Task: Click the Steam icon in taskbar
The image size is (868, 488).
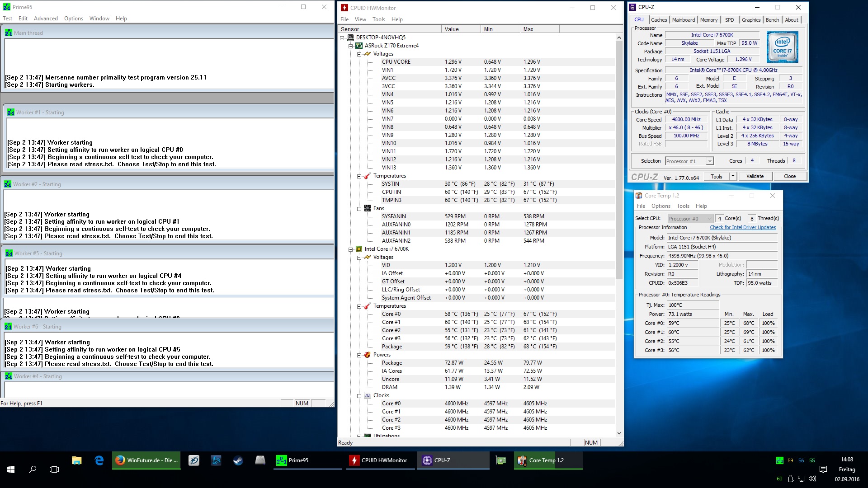Action: 238,460
